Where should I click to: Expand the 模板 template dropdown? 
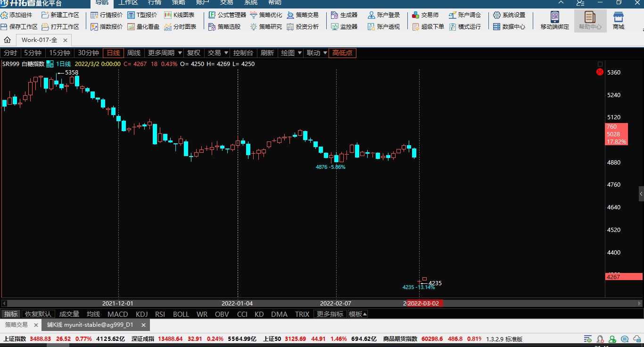pos(357,314)
